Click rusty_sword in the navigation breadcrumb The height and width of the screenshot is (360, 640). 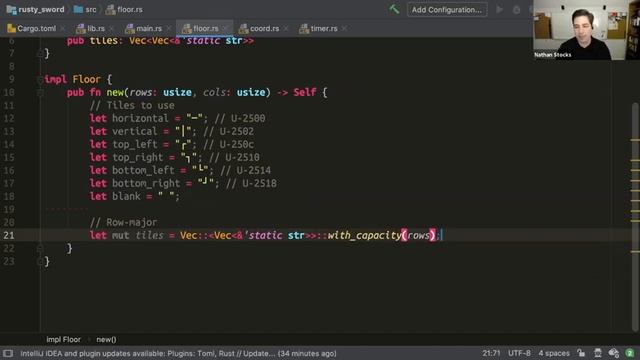[x=41, y=9]
